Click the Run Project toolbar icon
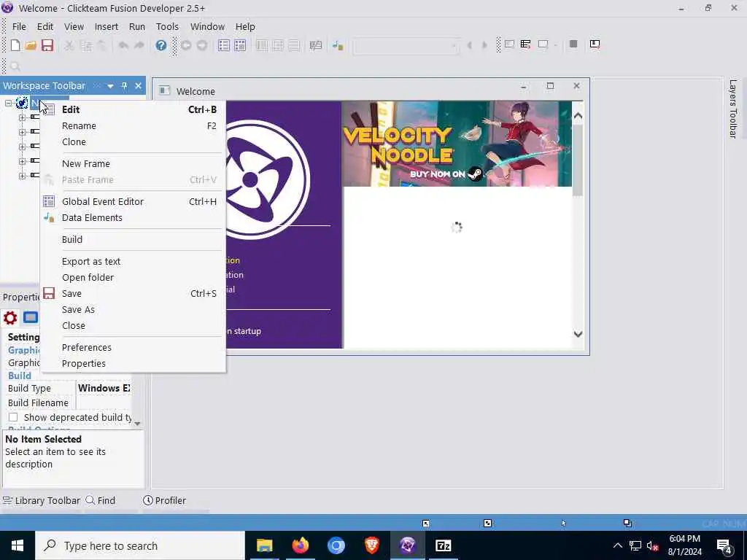 coord(509,44)
